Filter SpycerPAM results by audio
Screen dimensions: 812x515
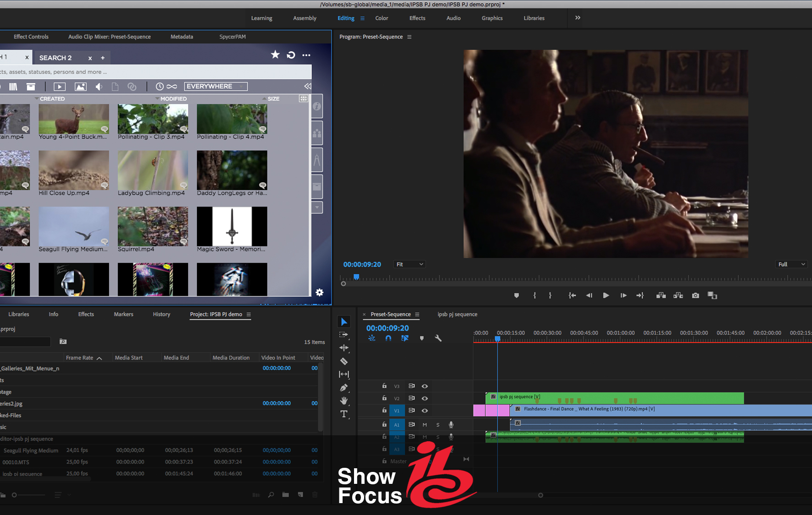pyautogui.click(x=99, y=87)
